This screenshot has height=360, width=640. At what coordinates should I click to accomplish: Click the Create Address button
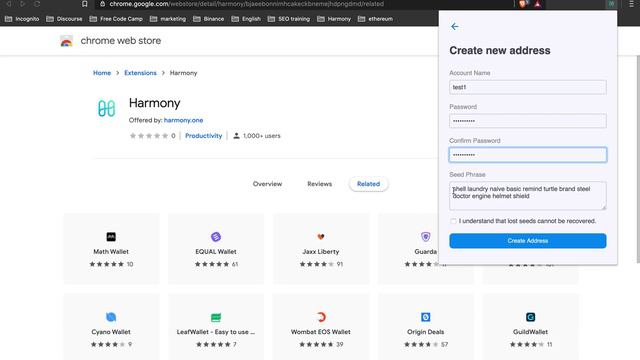[x=528, y=241]
